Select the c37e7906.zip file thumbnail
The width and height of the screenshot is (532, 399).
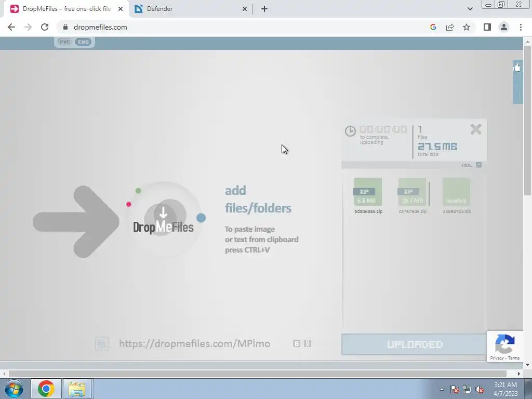[412, 192]
